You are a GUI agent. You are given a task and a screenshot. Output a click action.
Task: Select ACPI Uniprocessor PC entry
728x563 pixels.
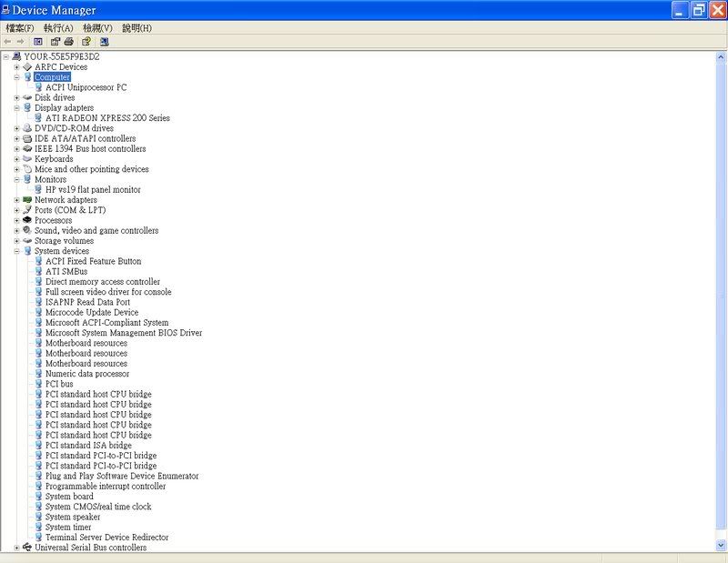point(86,87)
